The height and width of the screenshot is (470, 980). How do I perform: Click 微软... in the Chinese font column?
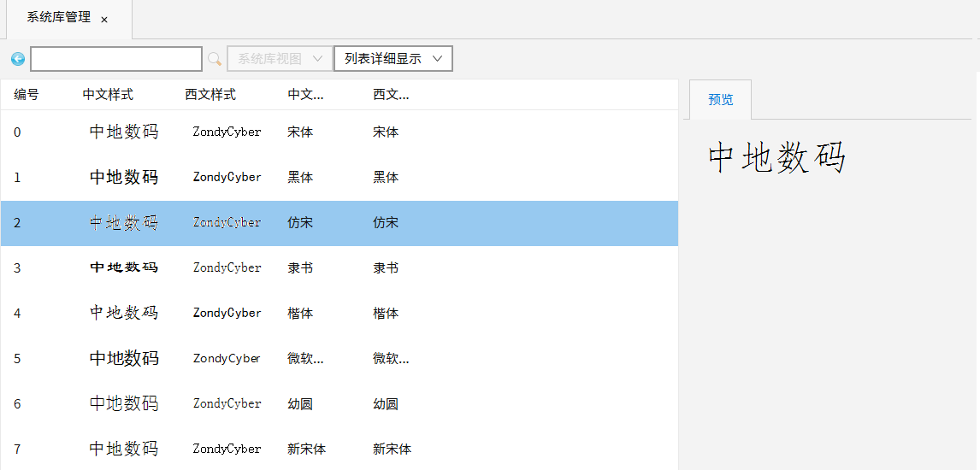[x=305, y=359]
